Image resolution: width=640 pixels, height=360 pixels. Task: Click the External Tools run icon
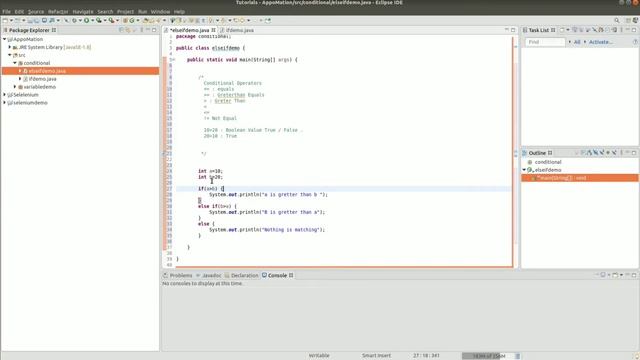click(111, 20)
